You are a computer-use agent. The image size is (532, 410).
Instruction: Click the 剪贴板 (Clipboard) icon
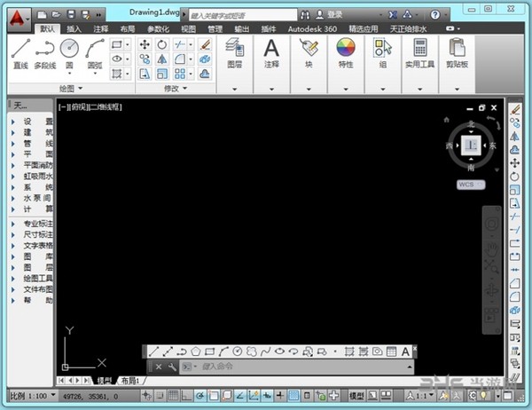tap(458, 49)
